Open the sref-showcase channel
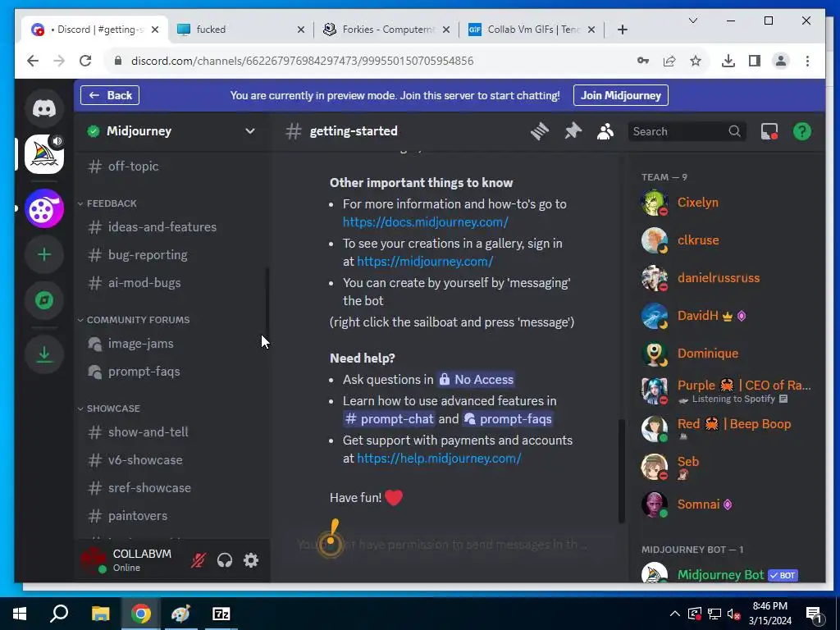The height and width of the screenshot is (630, 840). coord(172,487)
